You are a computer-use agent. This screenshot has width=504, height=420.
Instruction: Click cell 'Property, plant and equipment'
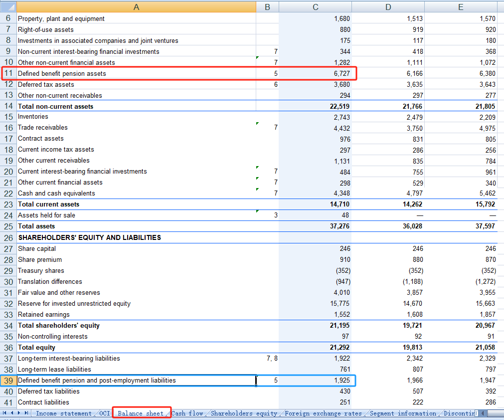tap(136, 18)
